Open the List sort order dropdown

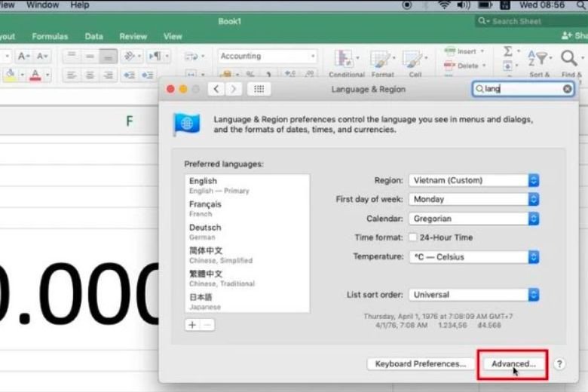474,295
